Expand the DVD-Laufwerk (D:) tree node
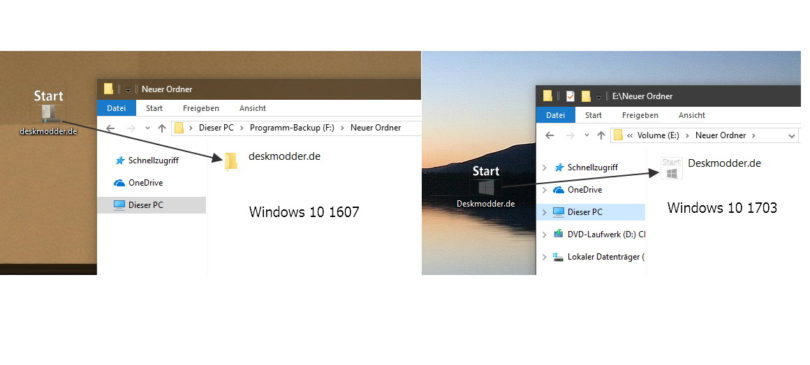 [x=544, y=234]
